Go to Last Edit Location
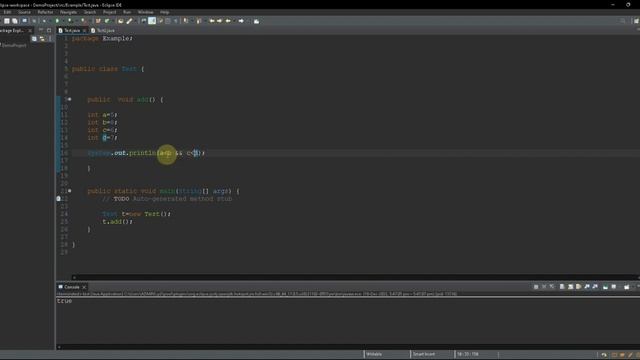This screenshot has height=360, width=640. [x=212, y=21]
